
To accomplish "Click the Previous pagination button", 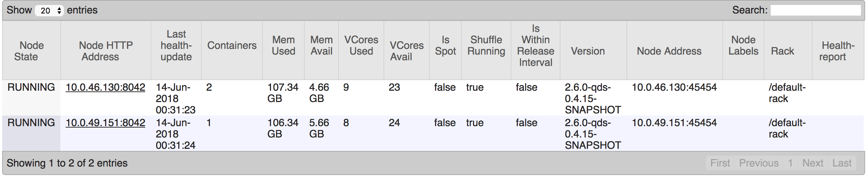I will coord(759,163).
